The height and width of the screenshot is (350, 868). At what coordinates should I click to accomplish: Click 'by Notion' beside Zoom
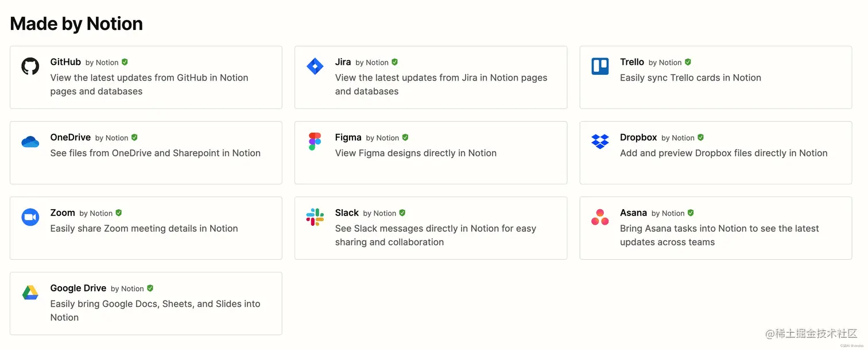tap(96, 213)
